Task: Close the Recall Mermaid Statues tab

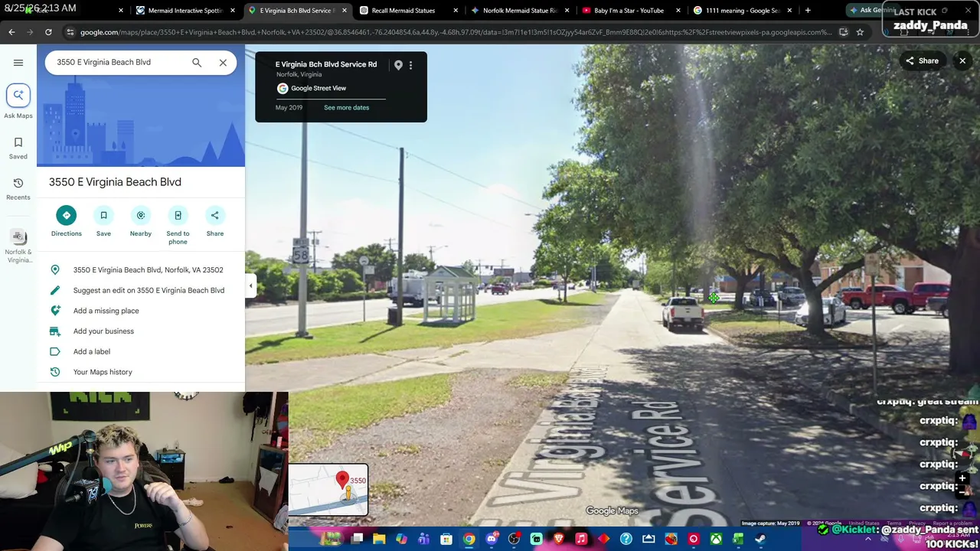Action: [x=456, y=11]
